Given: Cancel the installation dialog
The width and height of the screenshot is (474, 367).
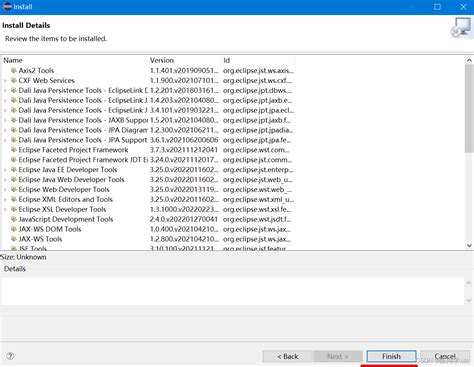Looking at the screenshot, I should pyautogui.click(x=445, y=356).
